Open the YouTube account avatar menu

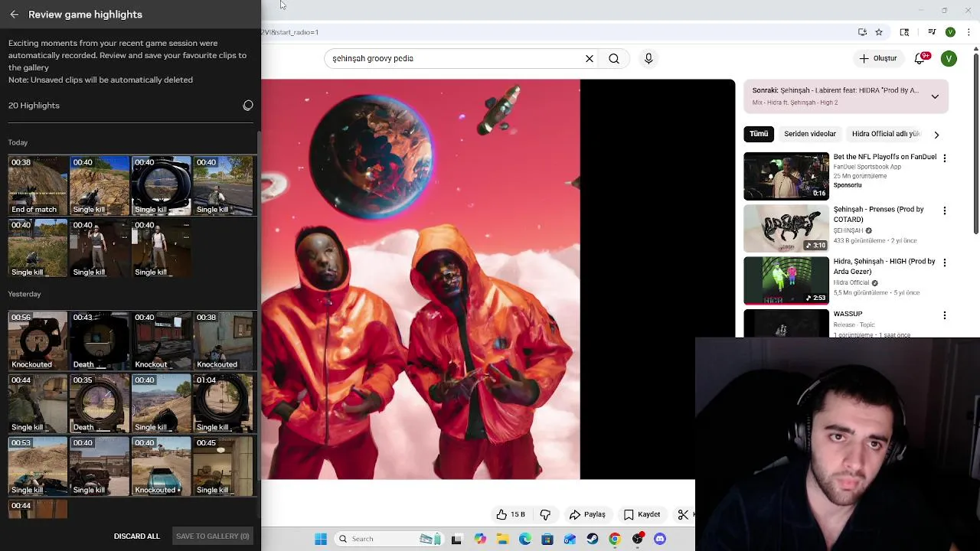click(x=949, y=59)
